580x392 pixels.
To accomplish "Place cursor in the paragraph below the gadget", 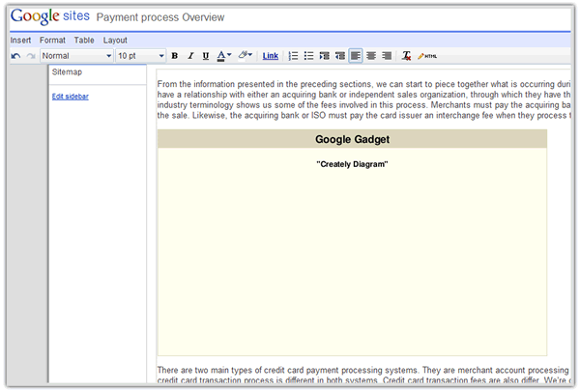I will click(364, 375).
